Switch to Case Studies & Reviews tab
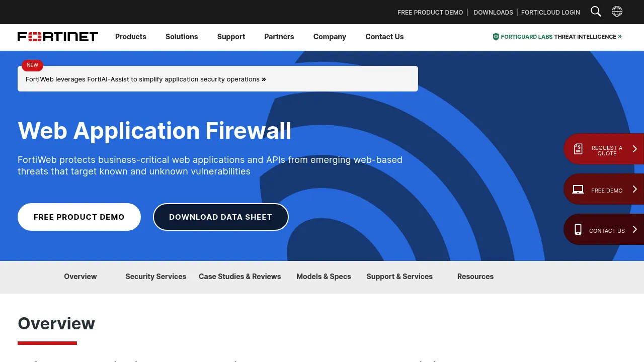Image resolution: width=644 pixels, height=362 pixels. coord(240,277)
